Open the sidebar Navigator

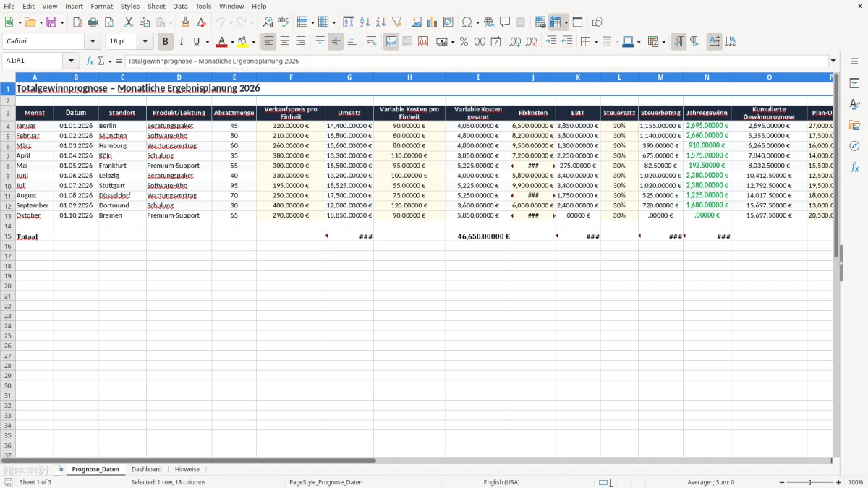point(855,147)
